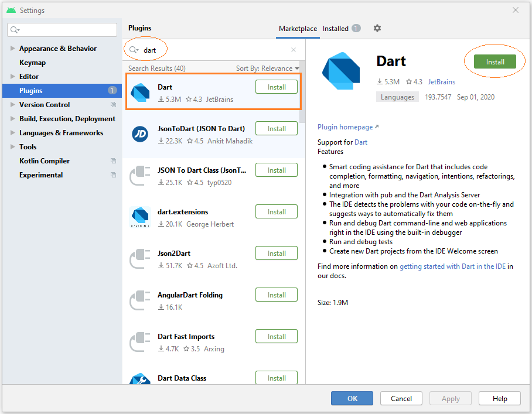Click the Languages category tag
Image resolution: width=532 pixels, height=414 pixels.
pos(397,97)
